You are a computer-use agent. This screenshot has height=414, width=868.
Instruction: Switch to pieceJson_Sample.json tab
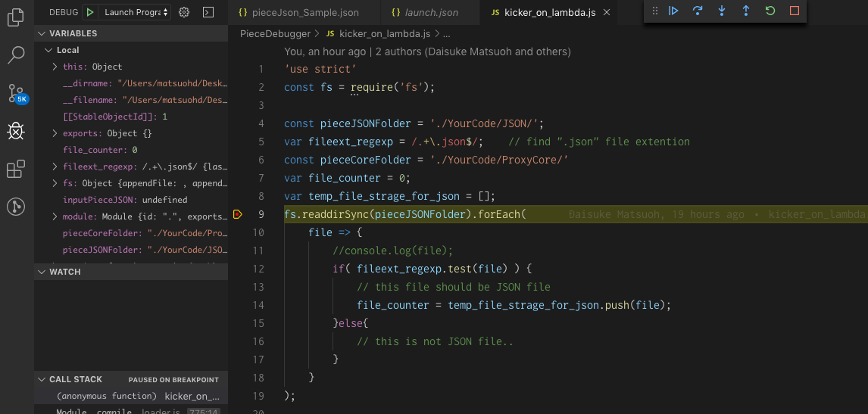(x=304, y=12)
